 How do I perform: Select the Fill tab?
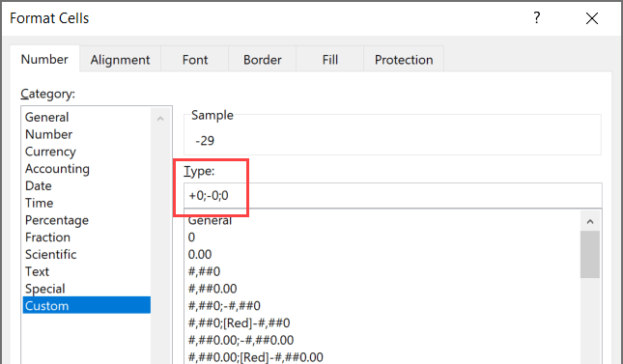(329, 60)
